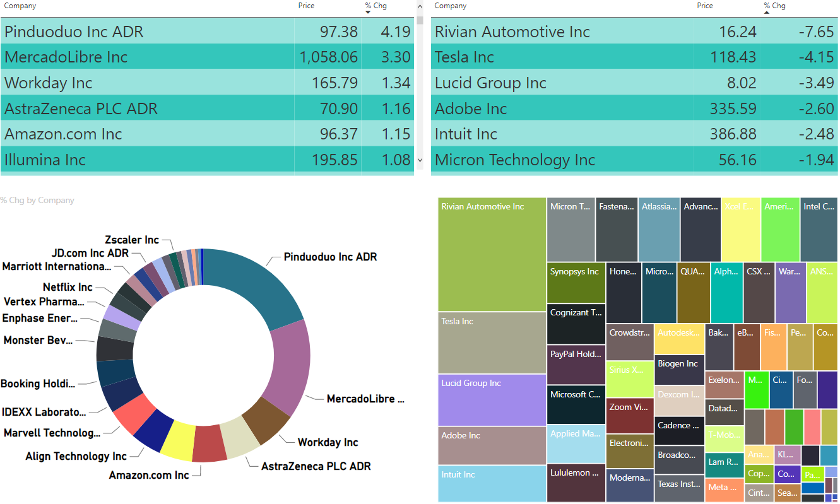Select AstraZeneca PLC ADR table row
The width and height of the screenshot is (840, 504).
(207, 108)
